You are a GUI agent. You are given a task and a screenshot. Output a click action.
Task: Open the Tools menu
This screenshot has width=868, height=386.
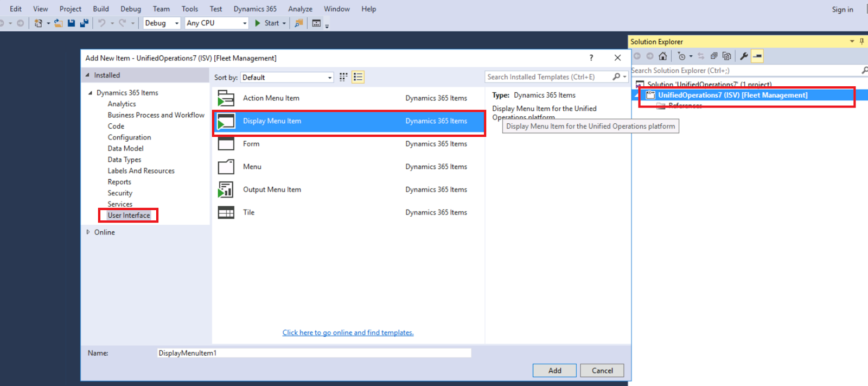(190, 9)
